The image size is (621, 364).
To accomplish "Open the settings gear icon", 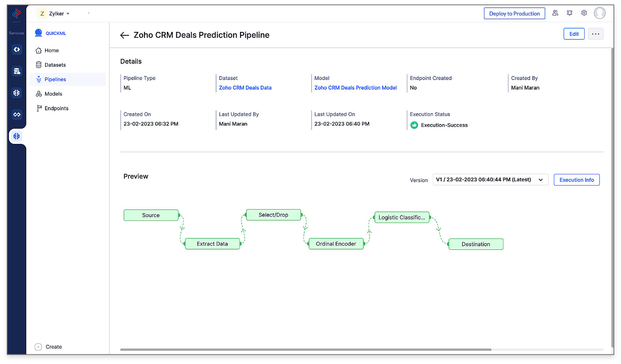I will click(x=584, y=13).
